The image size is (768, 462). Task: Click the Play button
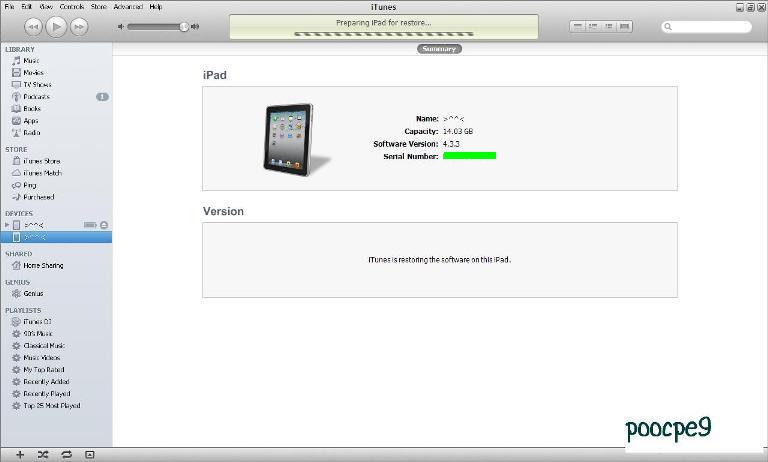click(x=56, y=26)
